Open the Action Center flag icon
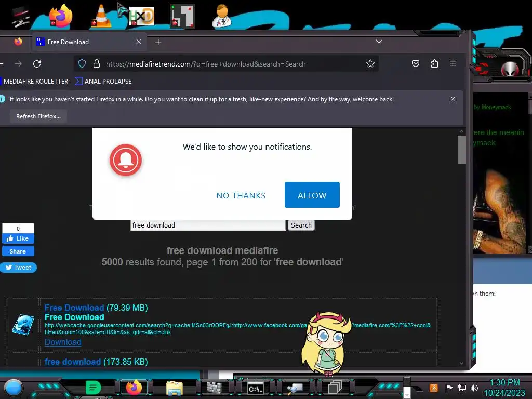 coord(449,388)
